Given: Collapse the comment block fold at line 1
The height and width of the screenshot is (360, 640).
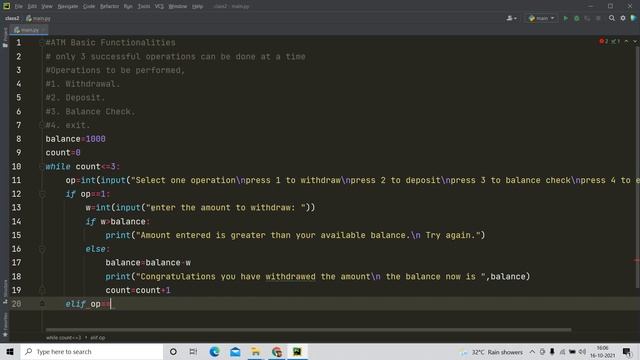Looking at the screenshot, I should click(42, 42).
